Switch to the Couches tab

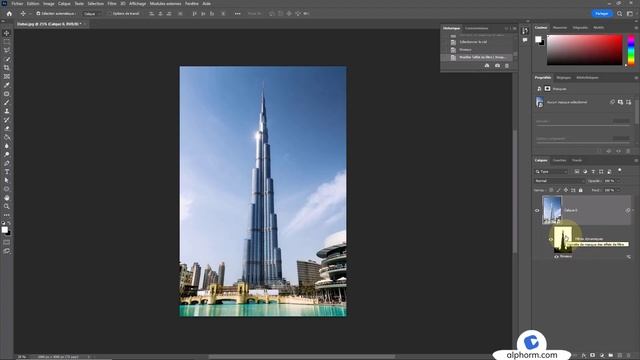[x=559, y=160]
